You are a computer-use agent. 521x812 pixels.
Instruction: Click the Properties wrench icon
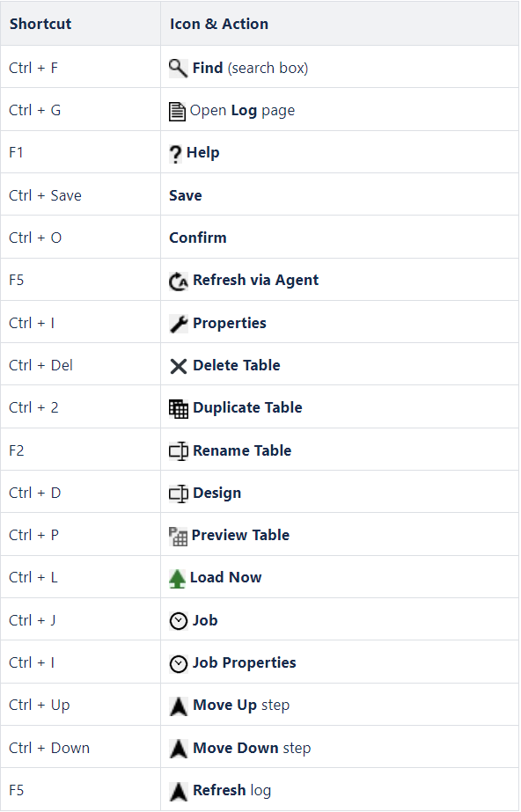point(179,324)
